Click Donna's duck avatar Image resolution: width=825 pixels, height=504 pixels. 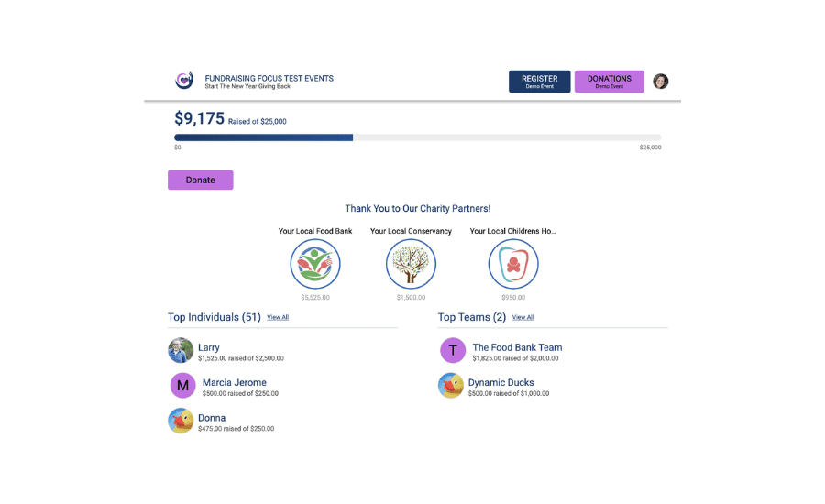(x=181, y=421)
